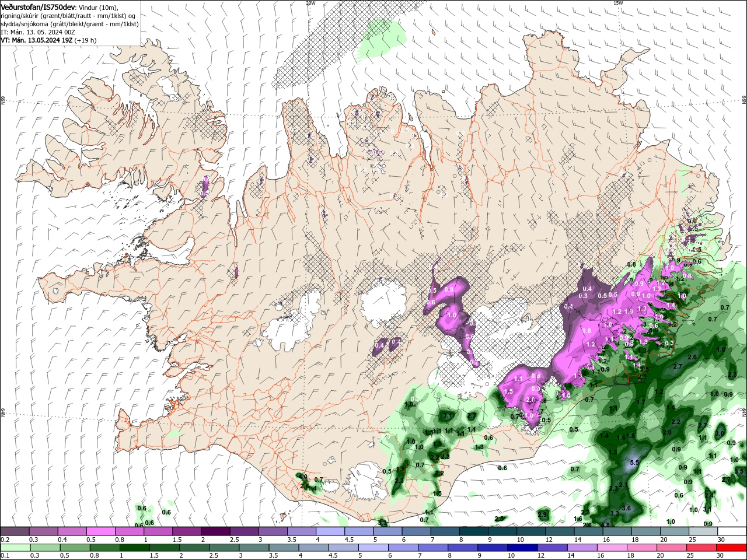Image resolution: width=747 pixels, height=560 pixels.
Task: Click the 5.5 precipitation value offshore southeast
Action: (635, 463)
